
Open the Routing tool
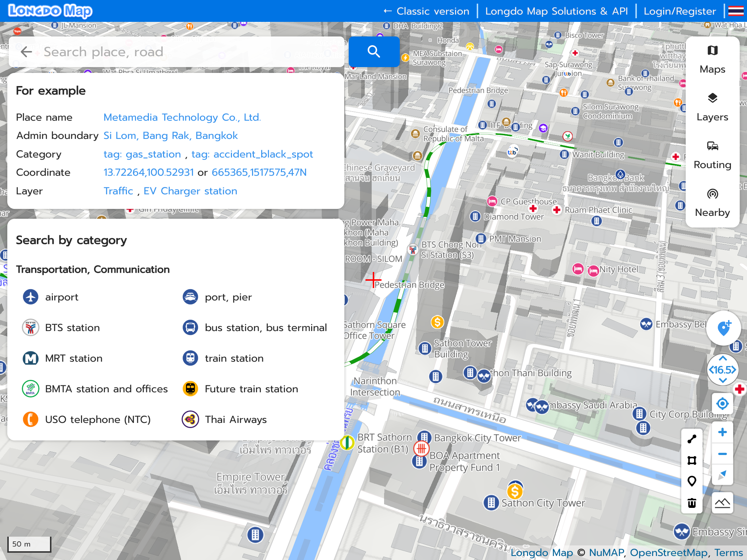tap(712, 156)
